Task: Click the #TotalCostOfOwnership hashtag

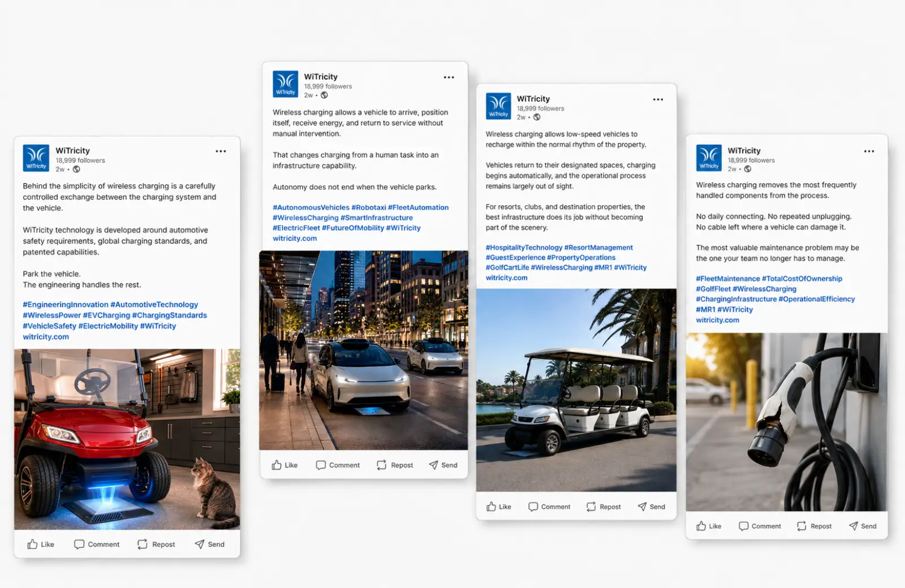Action: (802, 278)
